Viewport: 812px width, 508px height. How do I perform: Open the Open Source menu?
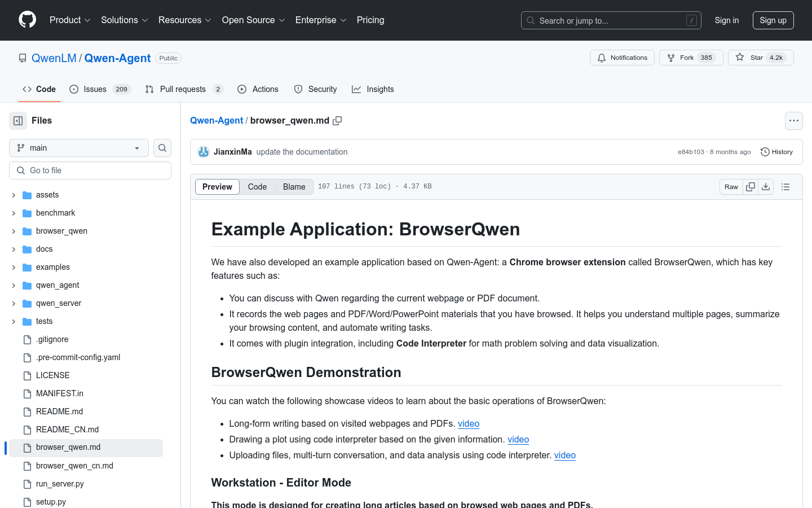pos(254,20)
